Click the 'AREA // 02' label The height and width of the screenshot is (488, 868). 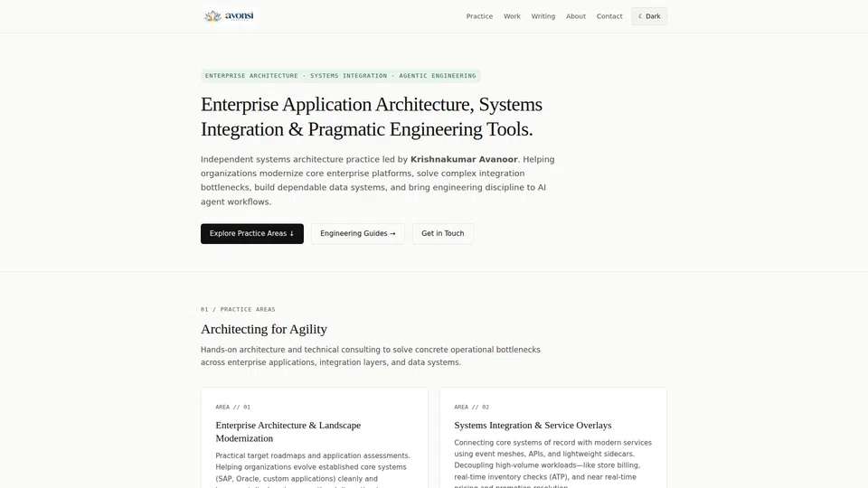[472, 408]
